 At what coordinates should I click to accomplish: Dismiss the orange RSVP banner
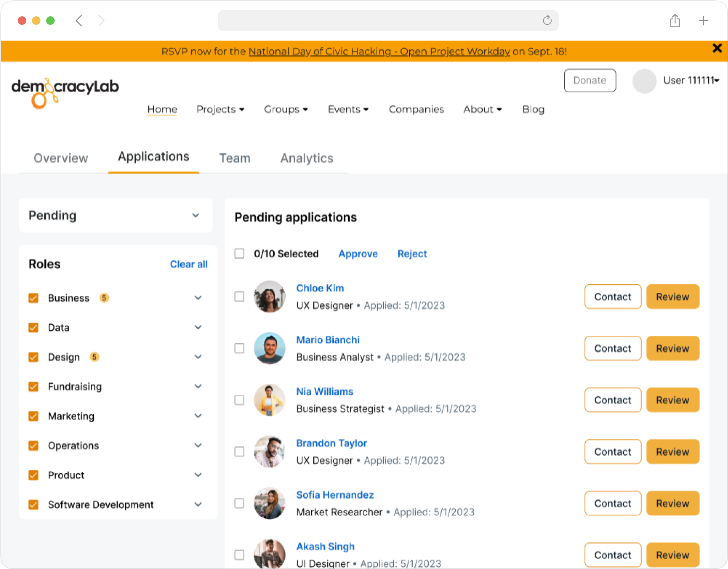tap(717, 48)
